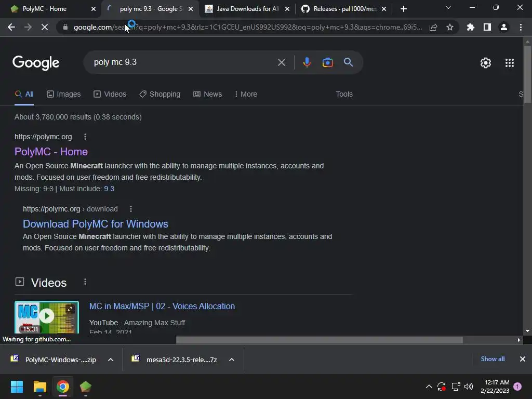This screenshot has height=399, width=532.
Task: Share this page using the share icon
Action: coord(433,27)
